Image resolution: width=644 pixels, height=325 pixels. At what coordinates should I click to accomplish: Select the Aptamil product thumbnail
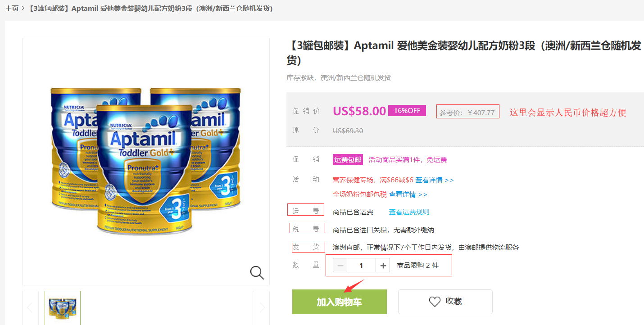click(x=63, y=308)
